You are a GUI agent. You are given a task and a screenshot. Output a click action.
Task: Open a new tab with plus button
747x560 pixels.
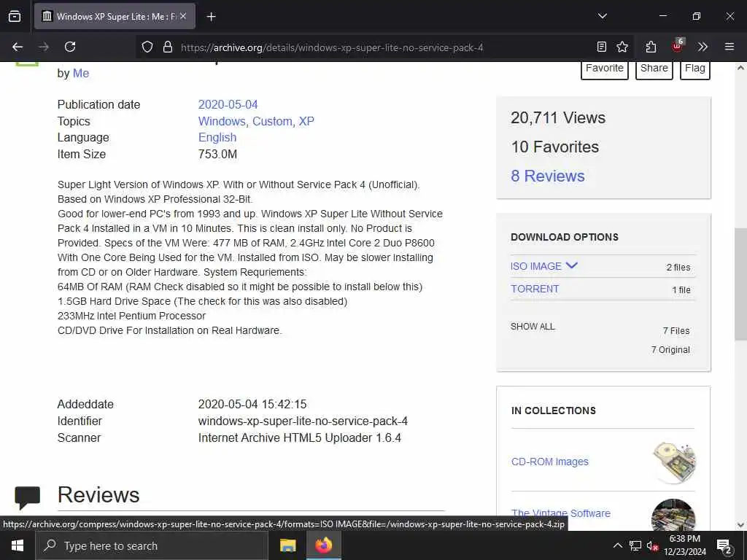tap(211, 17)
